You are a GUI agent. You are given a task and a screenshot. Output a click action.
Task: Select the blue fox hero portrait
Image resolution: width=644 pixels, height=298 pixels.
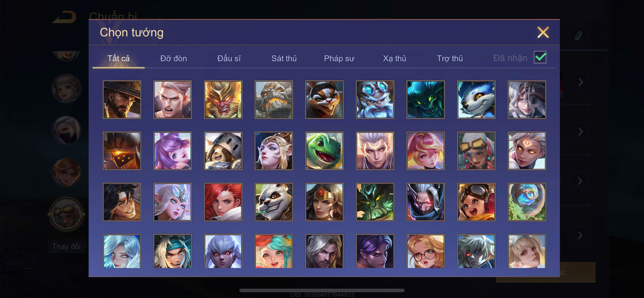pyautogui.click(x=476, y=99)
